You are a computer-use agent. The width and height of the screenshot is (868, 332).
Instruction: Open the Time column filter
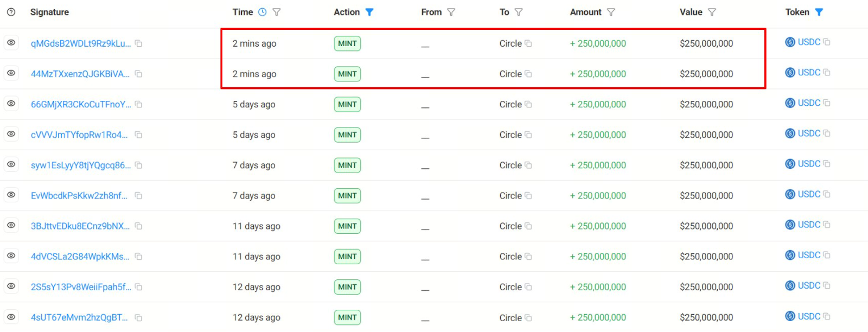pos(277,12)
